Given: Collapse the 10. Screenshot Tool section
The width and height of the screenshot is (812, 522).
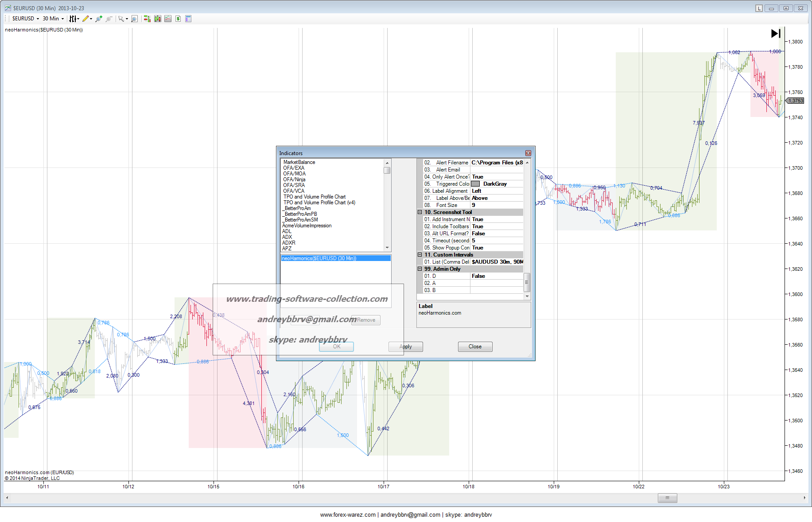Looking at the screenshot, I should point(420,212).
